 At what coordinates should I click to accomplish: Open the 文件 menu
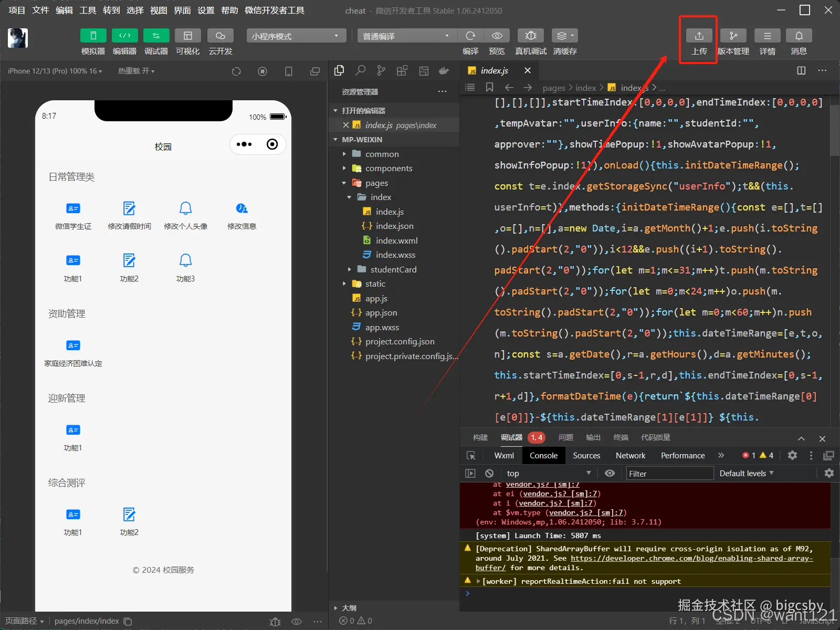click(40, 10)
